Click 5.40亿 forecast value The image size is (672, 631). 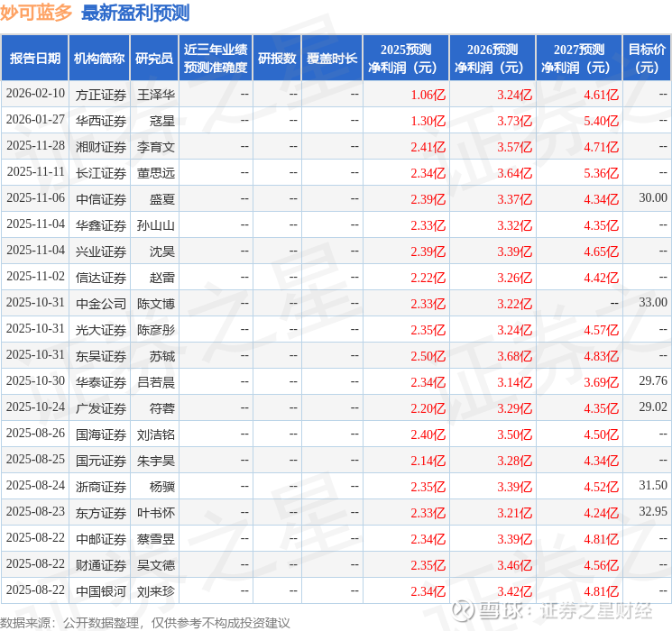point(602,121)
